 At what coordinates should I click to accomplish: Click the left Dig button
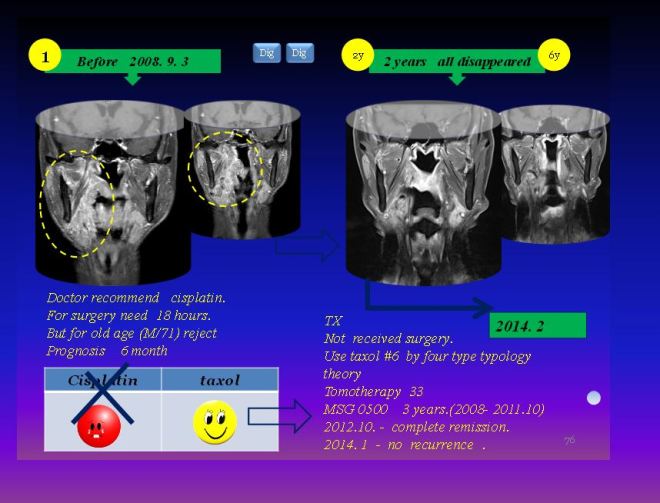click(x=266, y=53)
